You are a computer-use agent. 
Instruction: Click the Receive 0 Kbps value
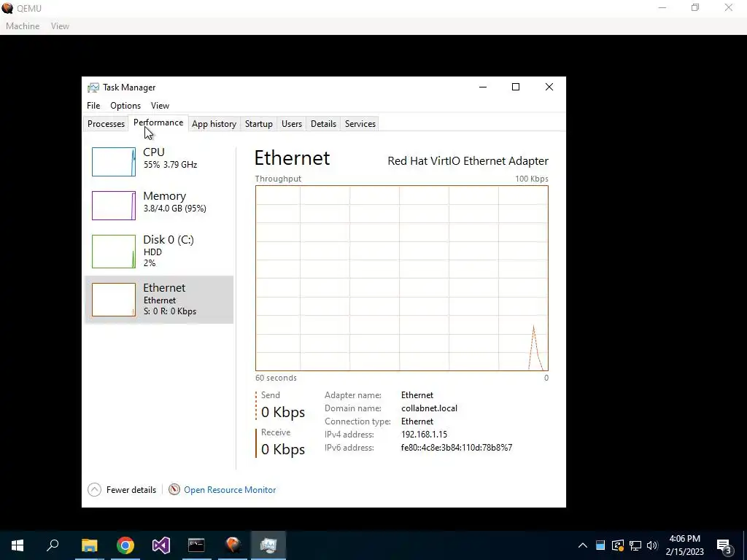[x=283, y=449]
